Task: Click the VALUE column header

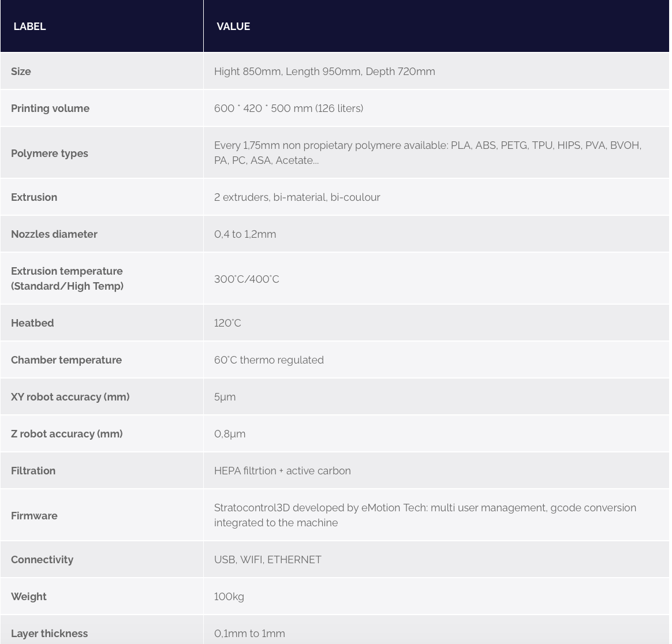Action: click(233, 26)
